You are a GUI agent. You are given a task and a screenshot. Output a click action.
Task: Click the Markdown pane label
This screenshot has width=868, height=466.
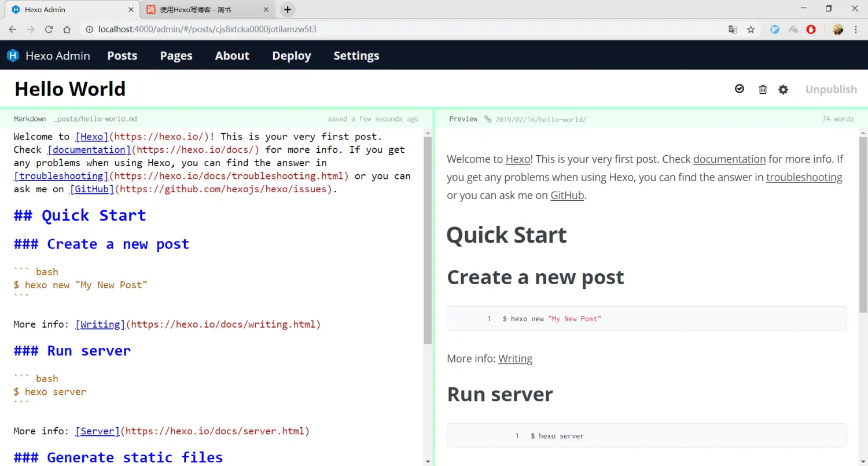(30, 119)
